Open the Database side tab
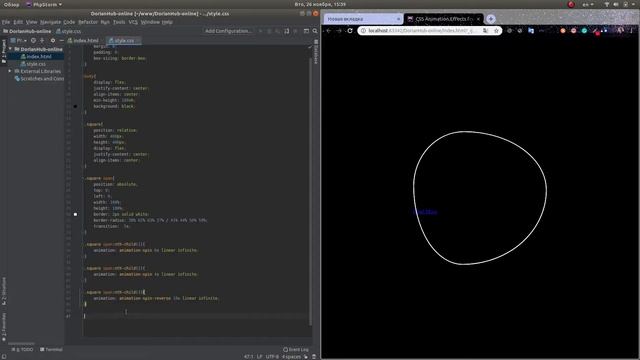Viewport: 640px width, 360px height. point(316,52)
